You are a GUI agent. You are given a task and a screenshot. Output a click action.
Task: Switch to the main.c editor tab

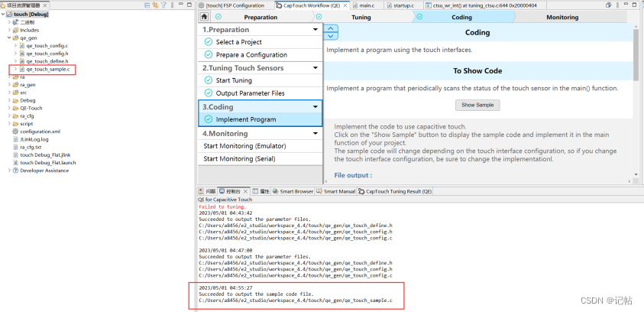point(367,5)
